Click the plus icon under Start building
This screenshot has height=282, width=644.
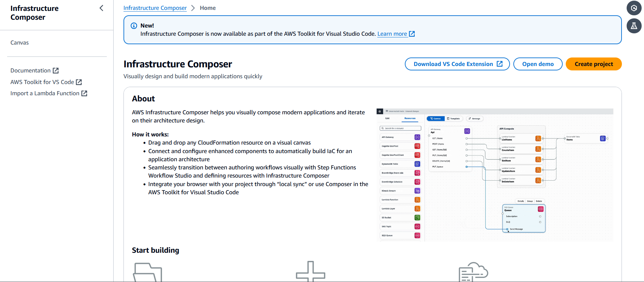[310, 272]
